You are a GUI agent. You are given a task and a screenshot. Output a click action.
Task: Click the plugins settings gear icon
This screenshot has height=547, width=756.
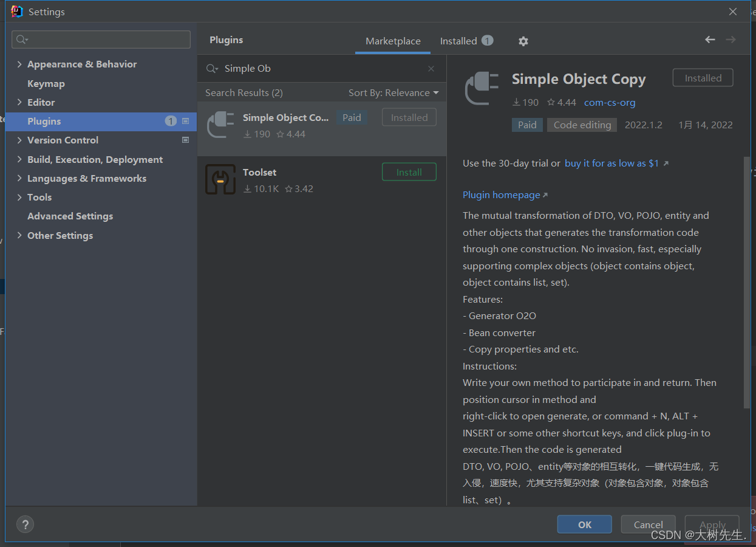523,41
